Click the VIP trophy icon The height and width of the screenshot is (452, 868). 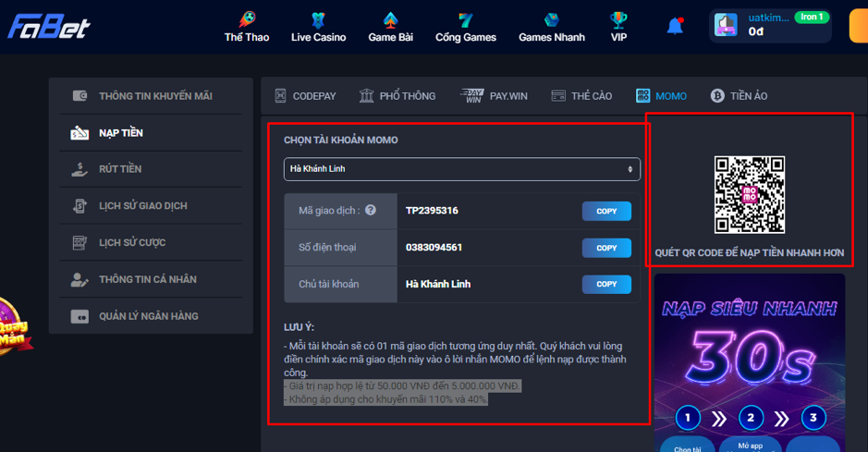[618, 19]
